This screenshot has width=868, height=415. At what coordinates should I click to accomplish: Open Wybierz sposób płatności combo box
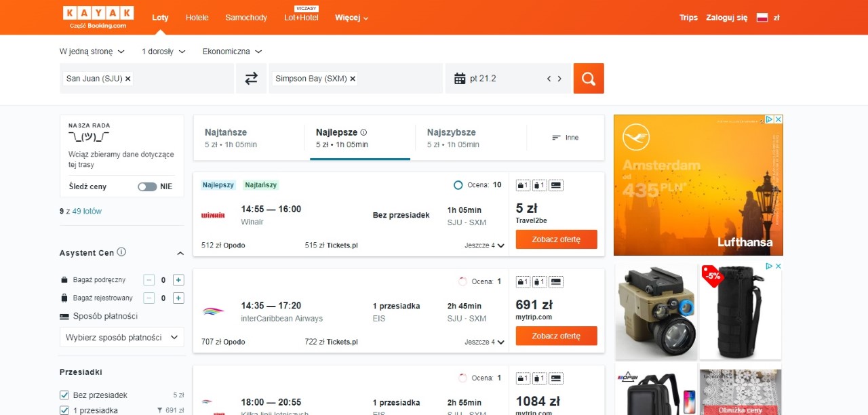pos(122,337)
